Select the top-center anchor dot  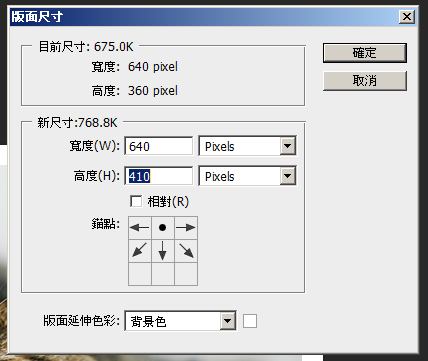tap(163, 228)
